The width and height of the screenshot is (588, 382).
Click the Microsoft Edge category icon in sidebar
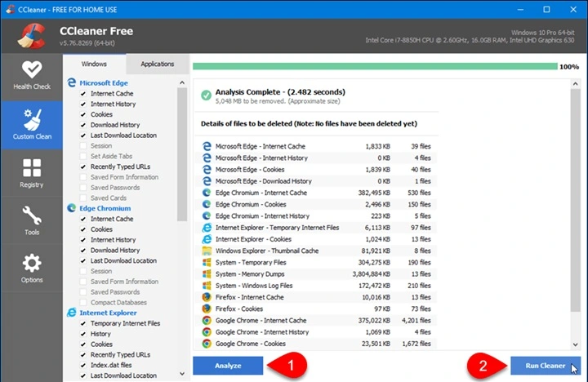pos(72,82)
